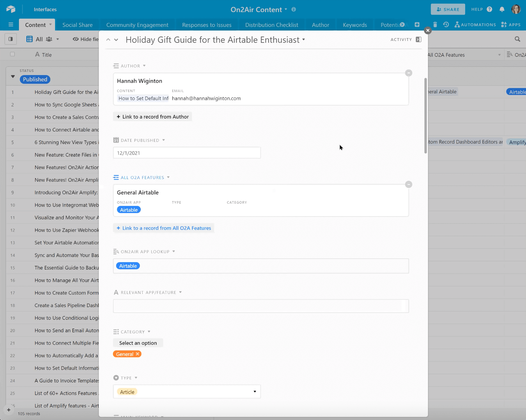This screenshot has width=526, height=420.
Task: Click Relevant App/Feature text field
Action: [x=261, y=306]
